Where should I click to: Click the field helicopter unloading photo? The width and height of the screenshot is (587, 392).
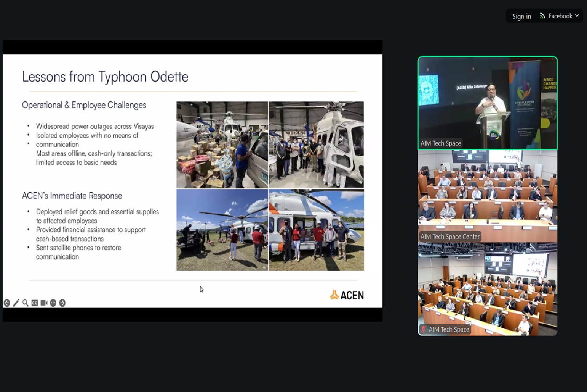222,230
